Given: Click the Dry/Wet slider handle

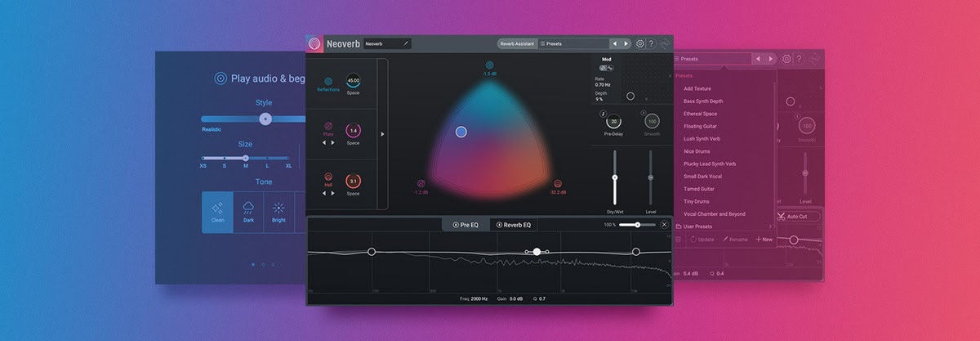Looking at the screenshot, I should (615, 177).
